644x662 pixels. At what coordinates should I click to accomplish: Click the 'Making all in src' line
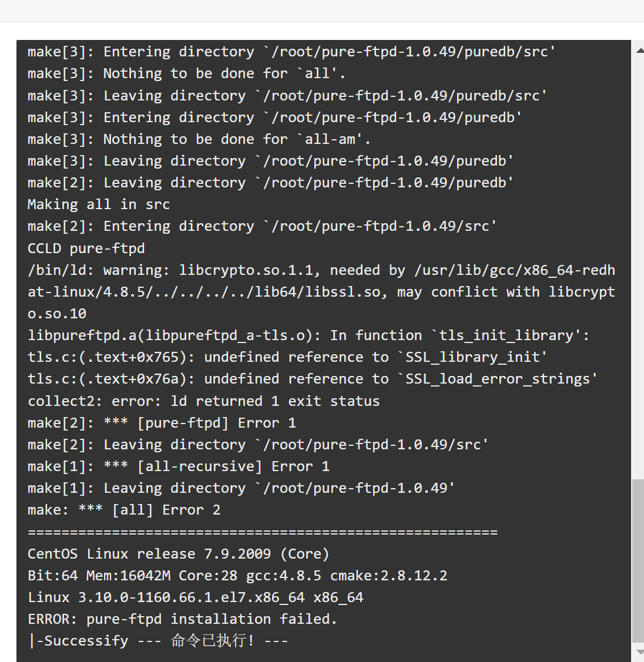pos(99,204)
